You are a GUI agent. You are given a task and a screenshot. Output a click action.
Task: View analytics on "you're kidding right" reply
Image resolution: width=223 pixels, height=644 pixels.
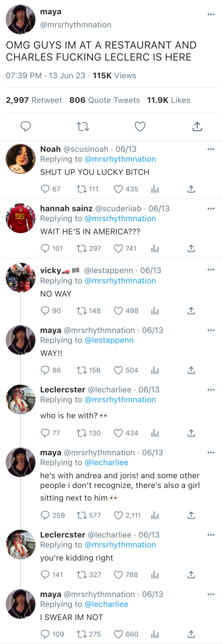point(155,575)
